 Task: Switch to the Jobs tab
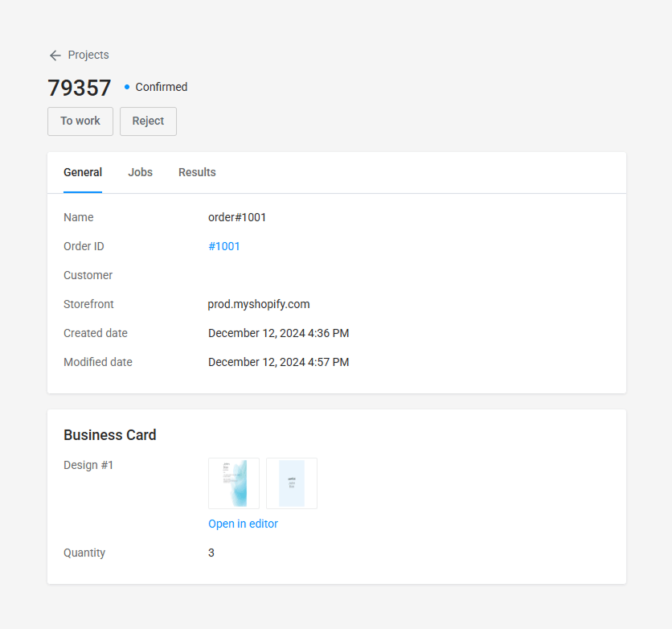(x=140, y=172)
